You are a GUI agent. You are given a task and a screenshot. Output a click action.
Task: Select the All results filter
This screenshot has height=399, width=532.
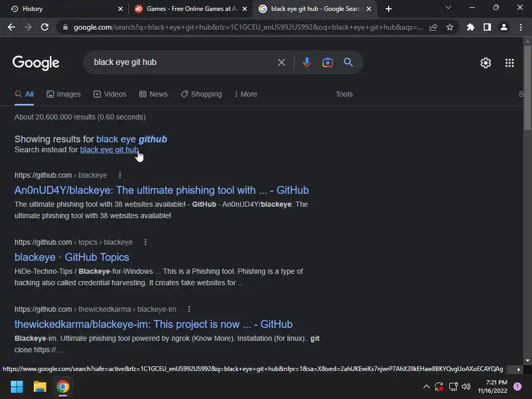point(24,94)
